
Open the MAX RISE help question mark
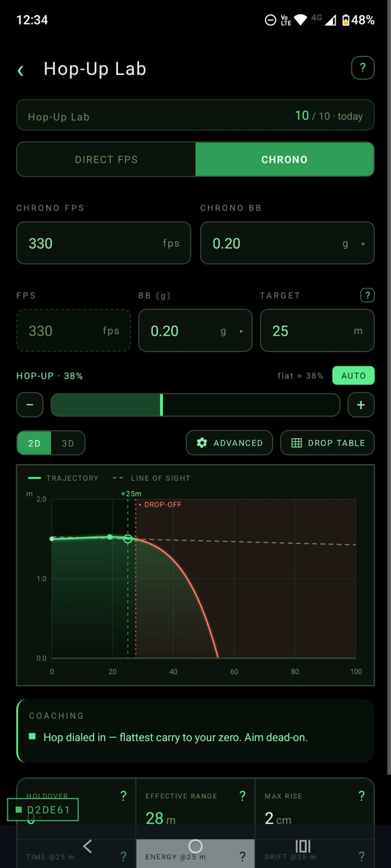click(362, 796)
